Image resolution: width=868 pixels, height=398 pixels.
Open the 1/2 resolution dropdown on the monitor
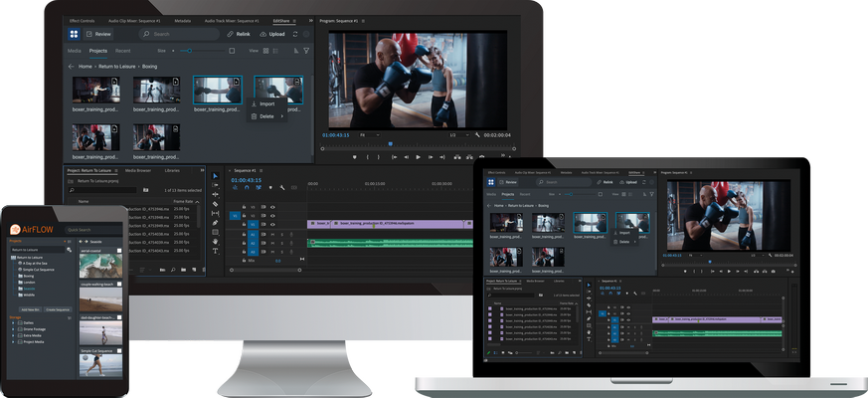click(x=459, y=134)
